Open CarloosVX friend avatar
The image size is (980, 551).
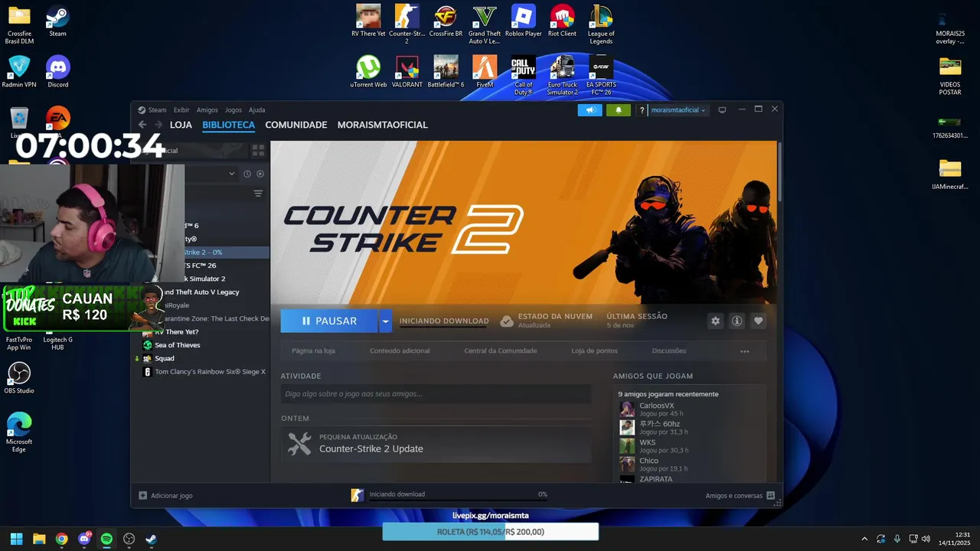coord(627,409)
